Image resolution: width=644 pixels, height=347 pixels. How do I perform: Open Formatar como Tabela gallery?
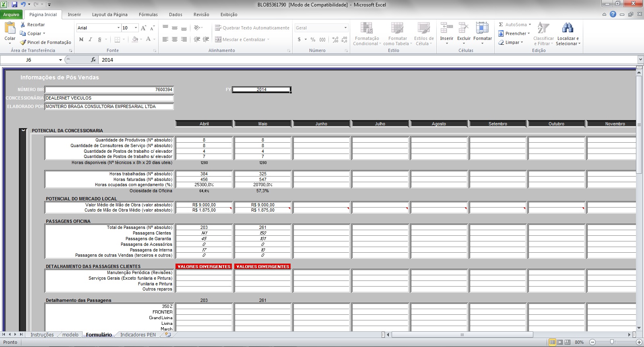pos(397,34)
